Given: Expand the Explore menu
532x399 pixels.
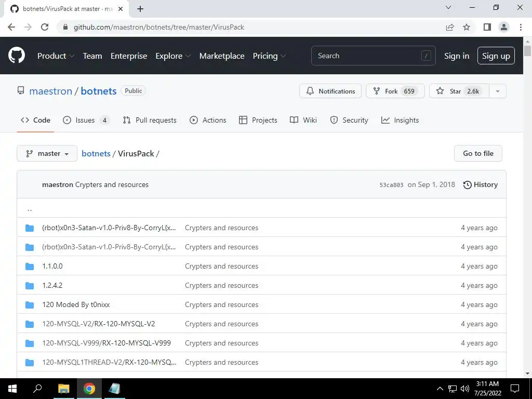Looking at the screenshot, I should tap(173, 56).
